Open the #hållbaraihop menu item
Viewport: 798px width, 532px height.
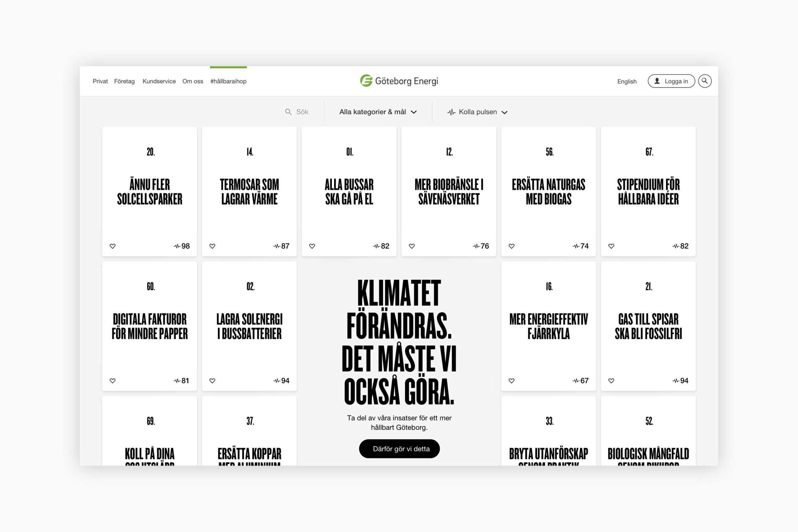[x=228, y=81]
